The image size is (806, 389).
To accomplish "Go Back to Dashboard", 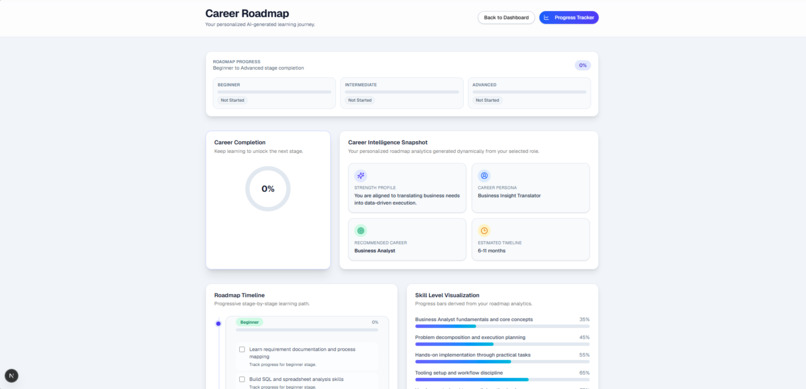I will 506,17.
